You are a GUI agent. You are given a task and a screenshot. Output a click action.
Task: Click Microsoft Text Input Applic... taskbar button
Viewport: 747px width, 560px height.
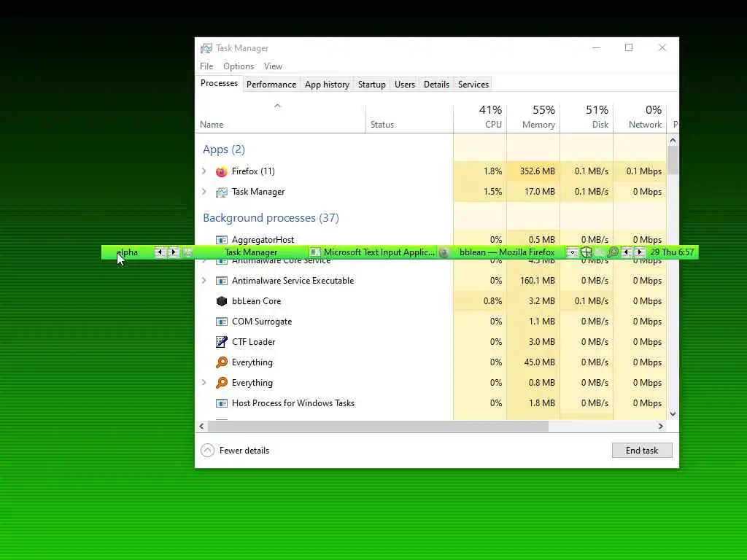point(372,252)
